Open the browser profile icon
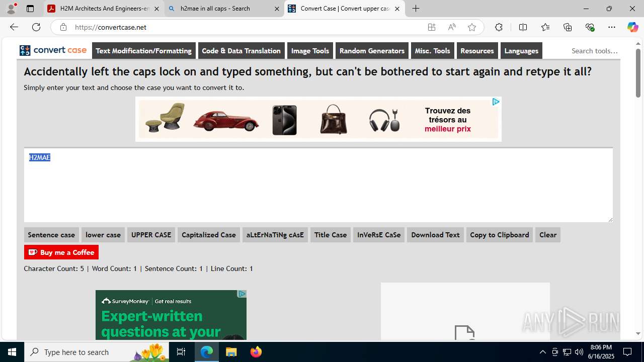Image resolution: width=644 pixels, height=362 pixels. pyautogui.click(x=12, y=9)
